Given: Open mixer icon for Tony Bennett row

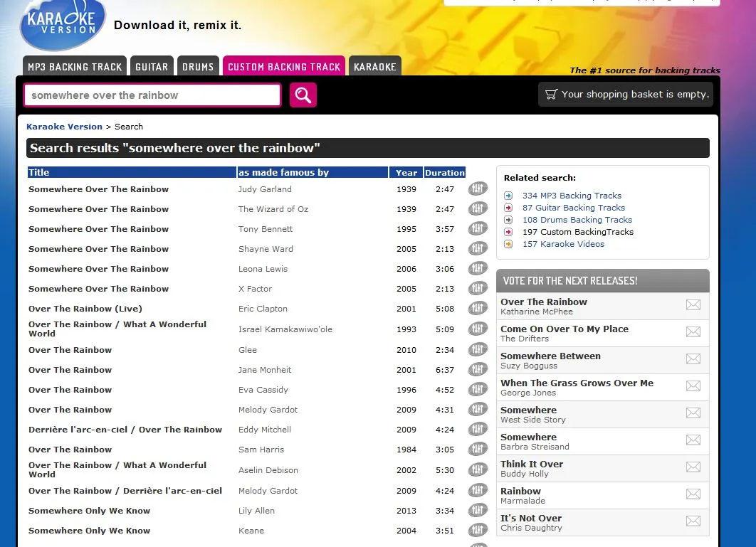Looking at the screenshot, I should pyautogui.click(x=478, y=228).
